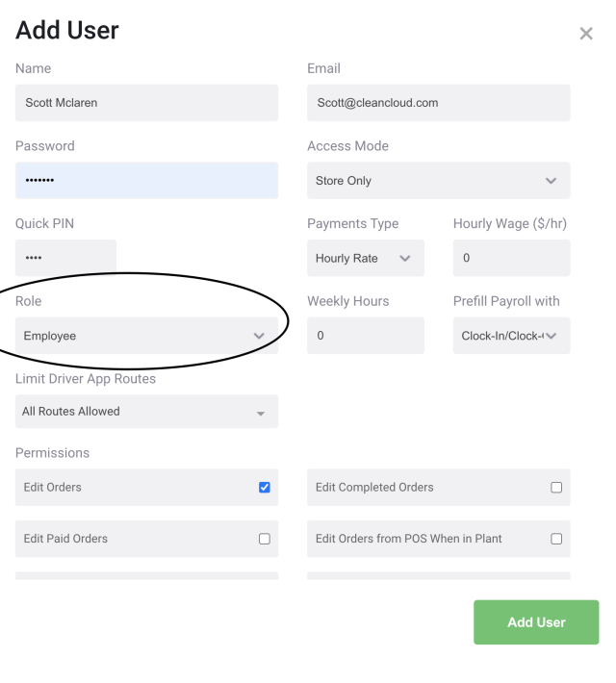This screenshot has height=683, width=616.
Task: Focus the Name field with Scott Mclaren
Action: [146, 103]
